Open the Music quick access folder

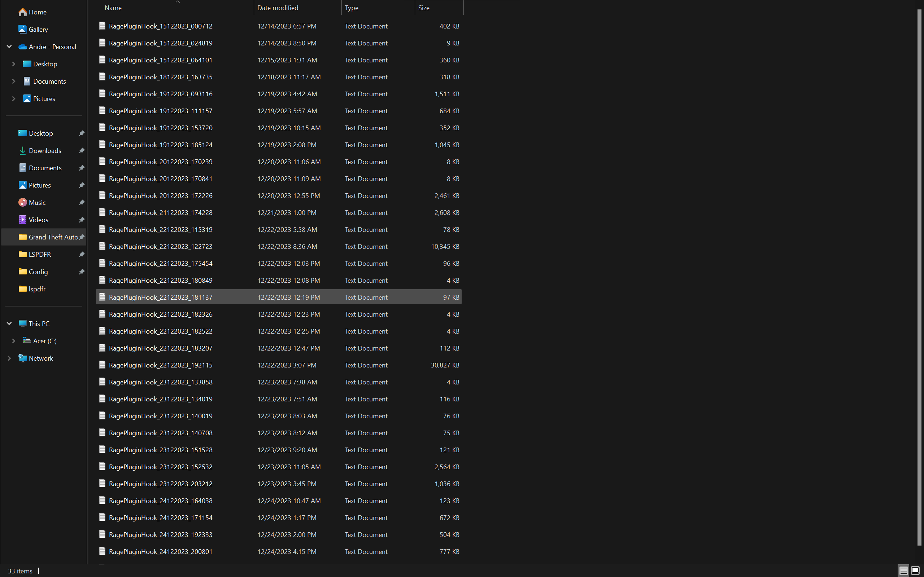point(37,203)
